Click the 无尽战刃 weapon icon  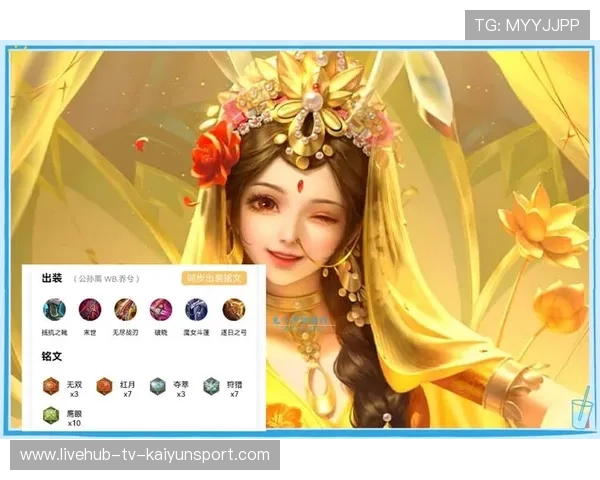[125, 309]
